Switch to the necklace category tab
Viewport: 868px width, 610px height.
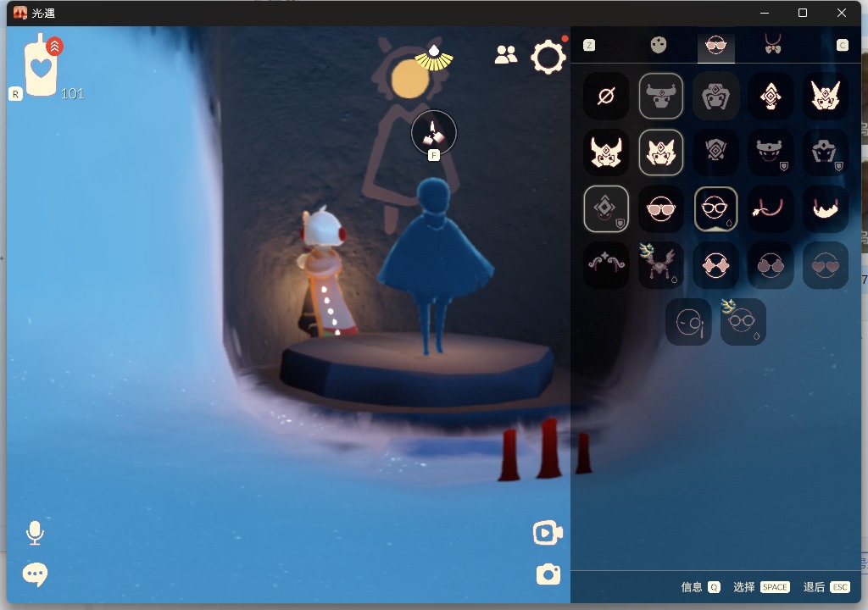click(x=773, y=44)
